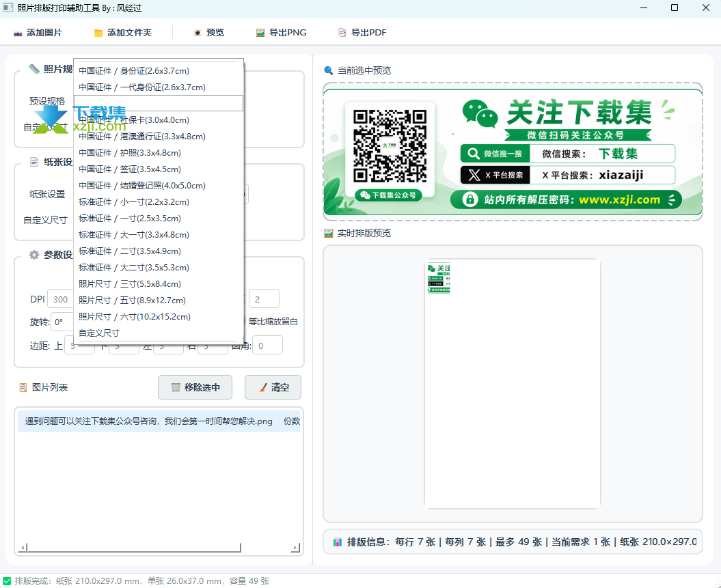Click the input field showing 2
The image size is (721, 588).
tap(264, 299)
